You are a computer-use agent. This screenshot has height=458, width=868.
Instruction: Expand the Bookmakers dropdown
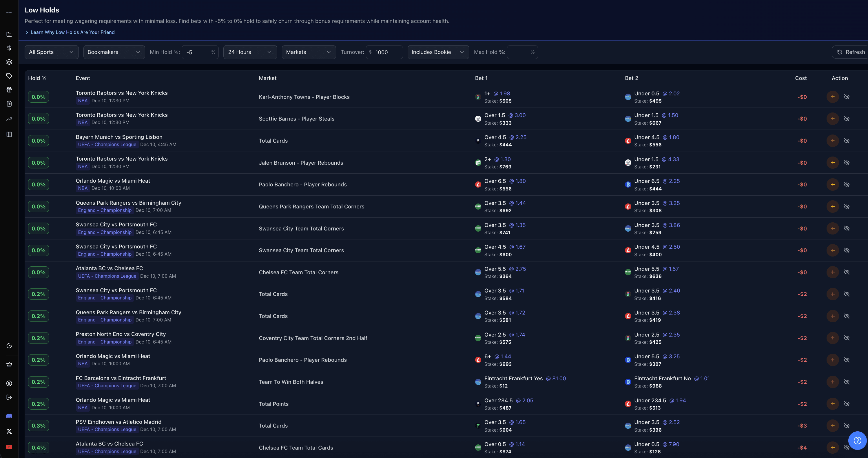tap(114, 52)
